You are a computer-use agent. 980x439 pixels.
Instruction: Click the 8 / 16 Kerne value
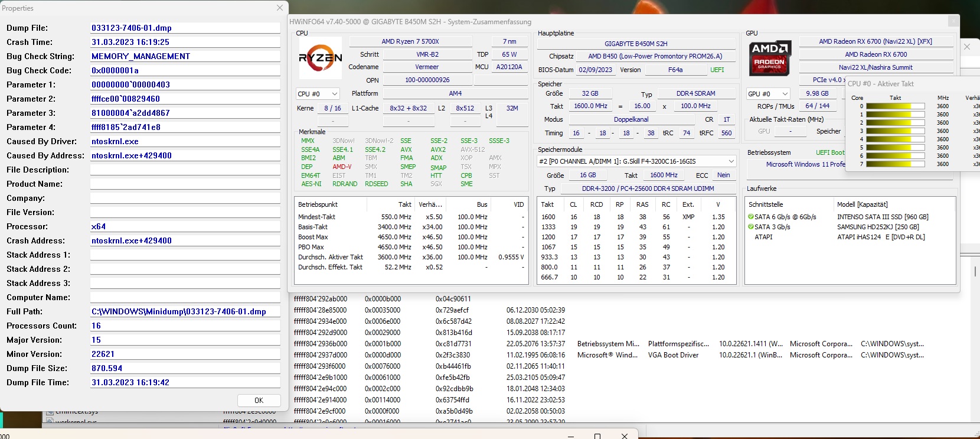[x=332, y=108]
